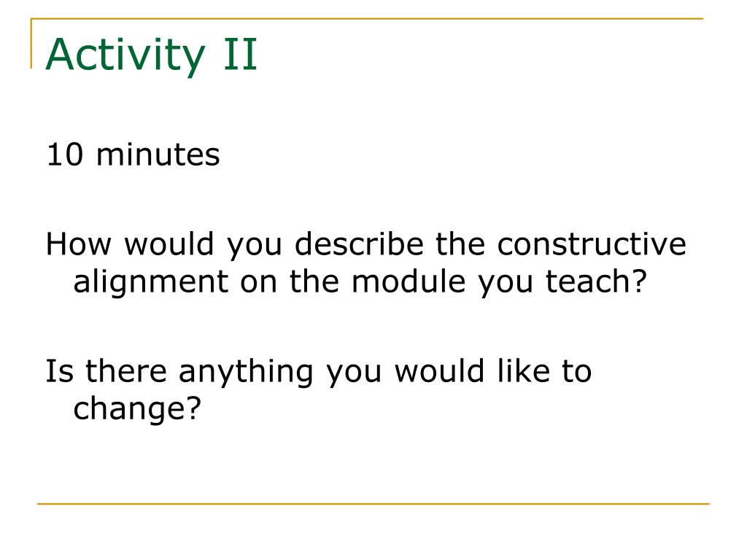Click the word "Is" starting the second question
747x560 pixels.
tap(60, 371)
